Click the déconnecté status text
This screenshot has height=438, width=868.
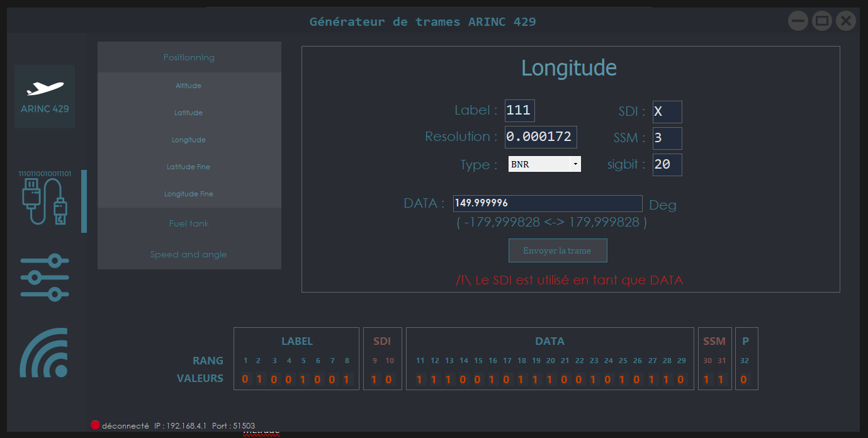point(125,426)
